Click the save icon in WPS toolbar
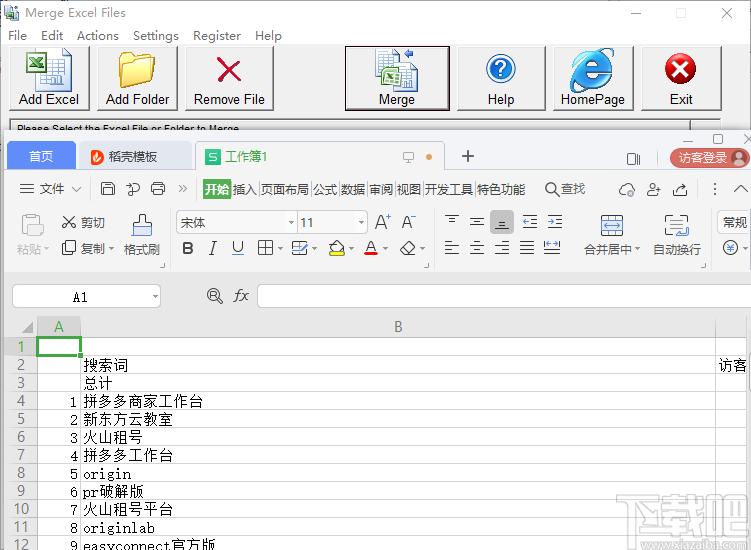 click(x=108, y=189)
